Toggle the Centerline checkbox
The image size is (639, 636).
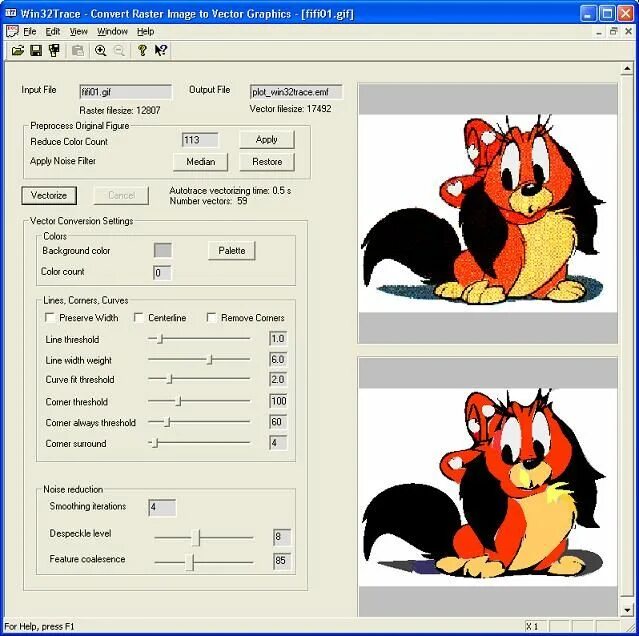tap(139, 317)
